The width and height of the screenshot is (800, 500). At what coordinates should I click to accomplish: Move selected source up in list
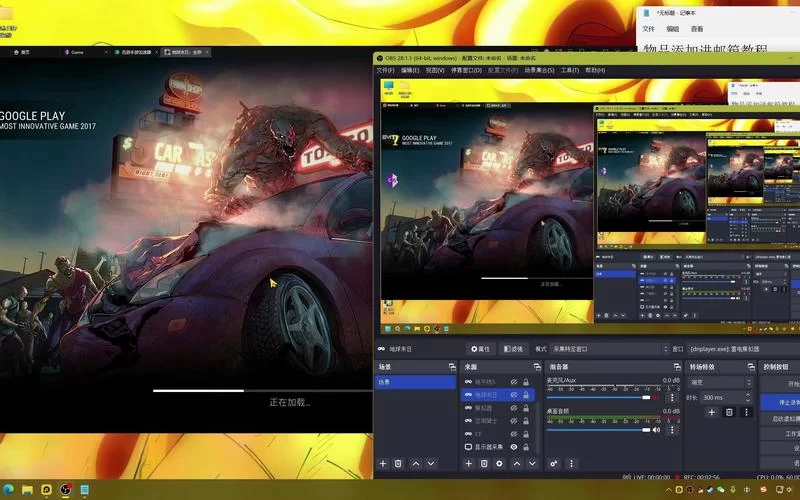pyautogui.click(x=517, y=463)
